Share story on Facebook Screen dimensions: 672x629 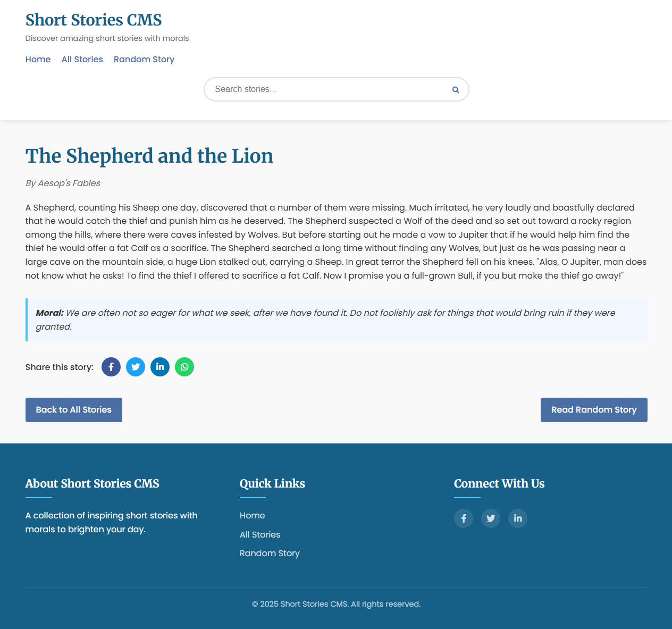point(111,367)
